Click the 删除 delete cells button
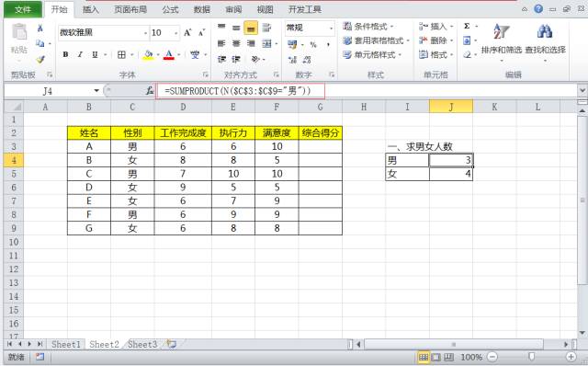The width and height of the screenshot is (588, 366). (436, 40)
